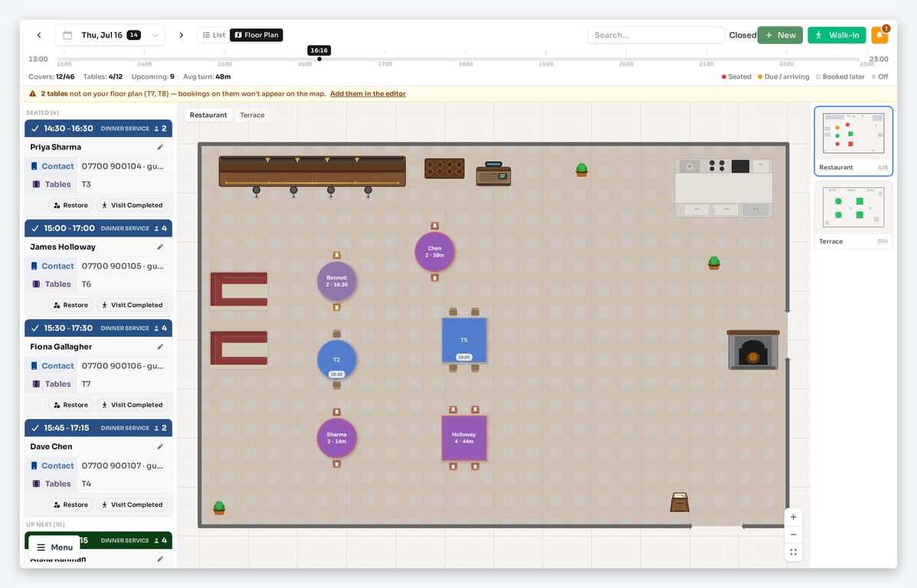Screen dimensions: 917x588
Task: Zoom in on the floor plan
Action: point(793,518)
